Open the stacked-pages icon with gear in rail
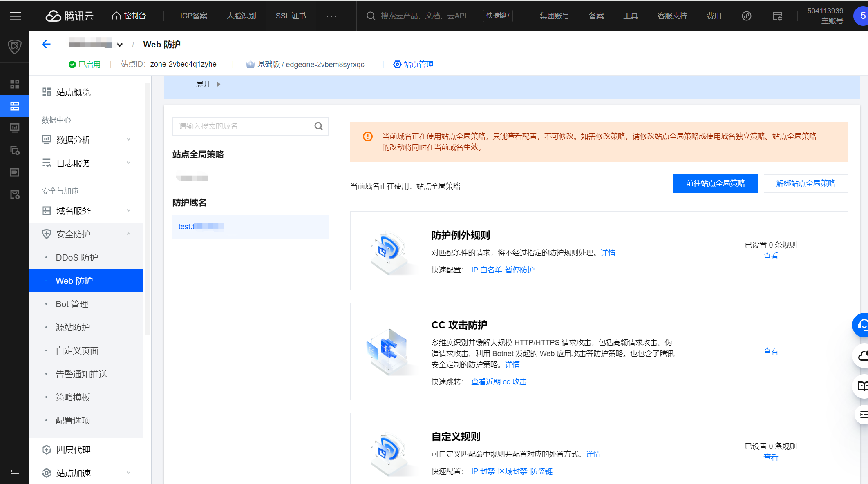The height and width of the screenshot is (484, 868). pos(15,150)
